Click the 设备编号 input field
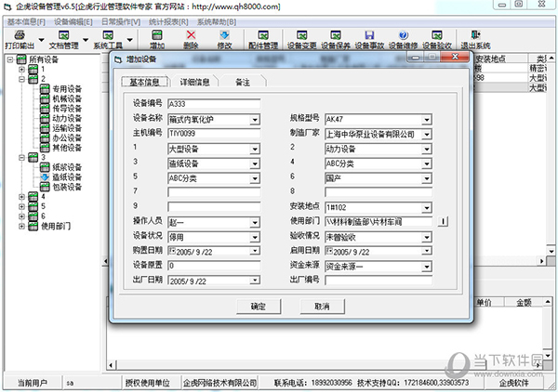Viewport: 558px width, 392px height. coord(214,105)
